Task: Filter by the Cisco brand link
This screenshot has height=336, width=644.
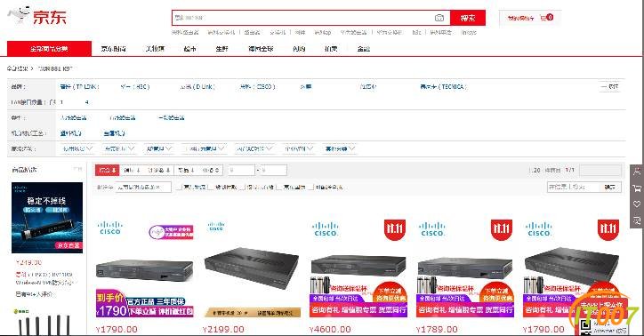Action: [x=258, y=86]
